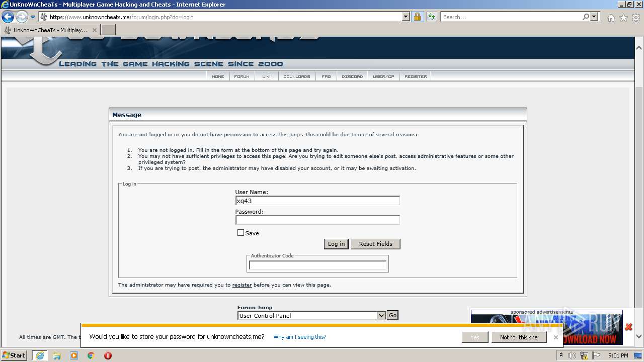Viewport: 644px width, 362px height.
Task: Open the clock showing 9:01 PM
Action: click(x=618, y=355)
